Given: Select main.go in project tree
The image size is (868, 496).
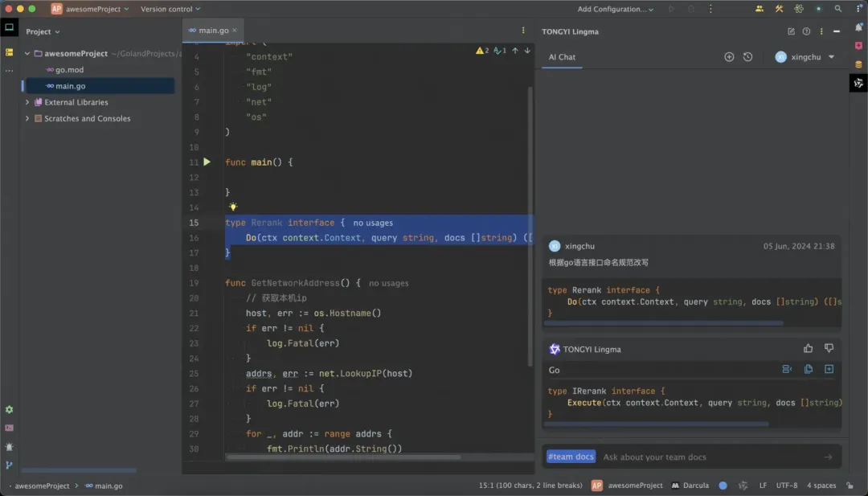Looking at the screenshot, I should pyautogui.click(x=70, y=86).
